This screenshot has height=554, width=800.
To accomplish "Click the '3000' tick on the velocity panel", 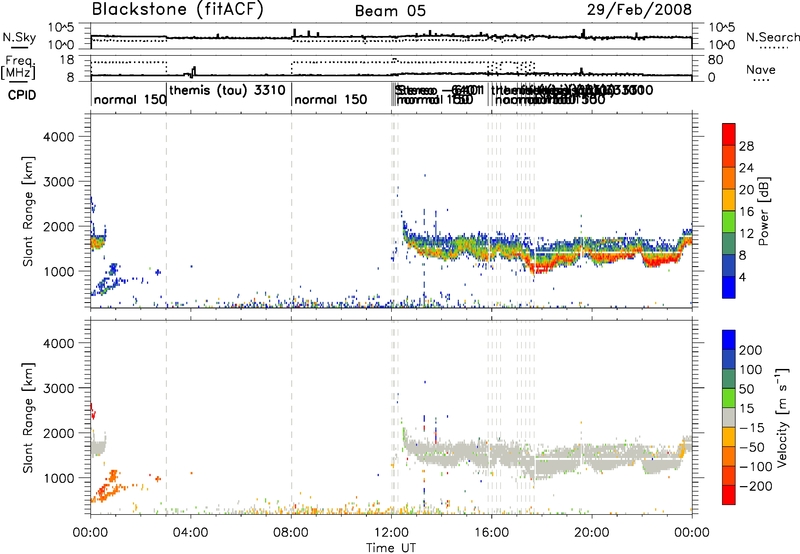I will [58, 388].
